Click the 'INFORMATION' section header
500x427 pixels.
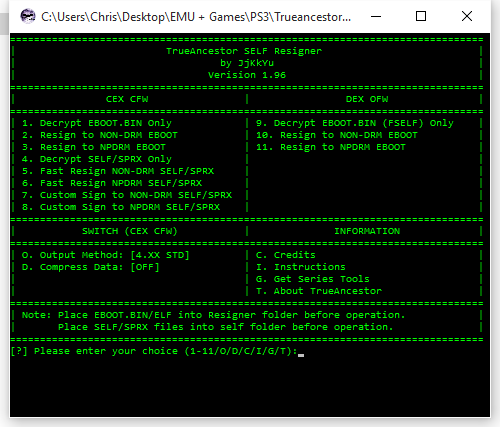pyautogui.click(x=367, y=231)
